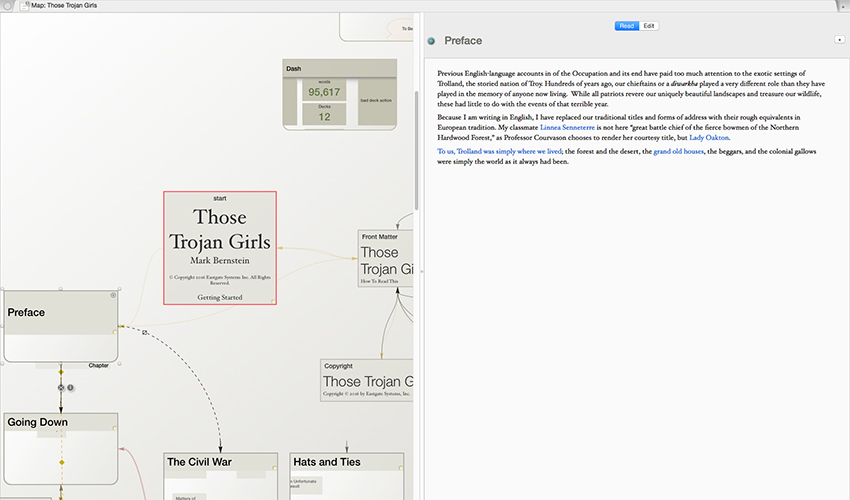The width and height of the screenshot is (850, 500).
Task: Click the circular widget icon inside Preface note
Action: click(113, 296)
